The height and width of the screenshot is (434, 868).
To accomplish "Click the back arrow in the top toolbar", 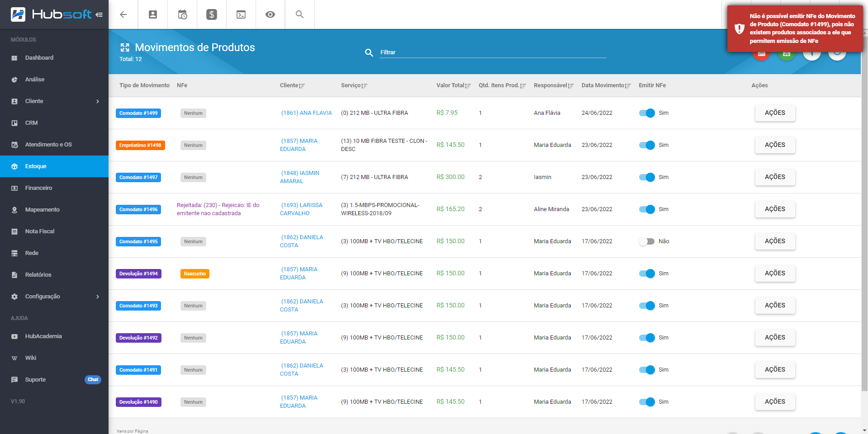I will point(123,14).
